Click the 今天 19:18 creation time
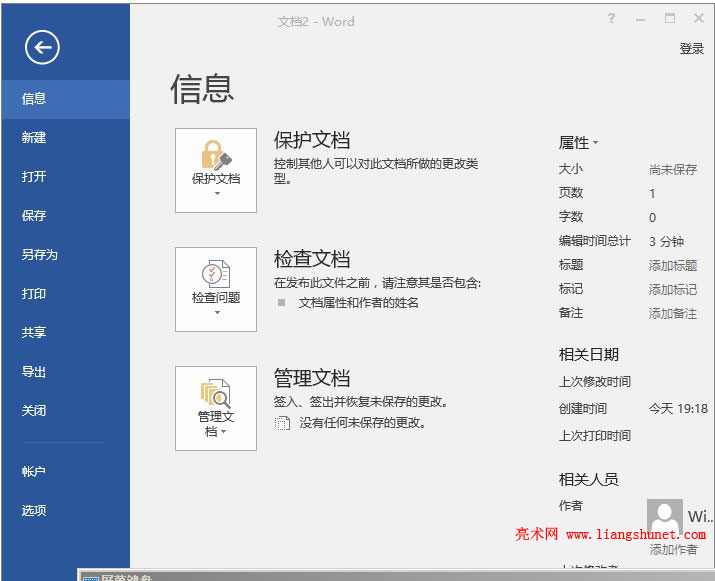715x581 pixels. coord(678,409)
